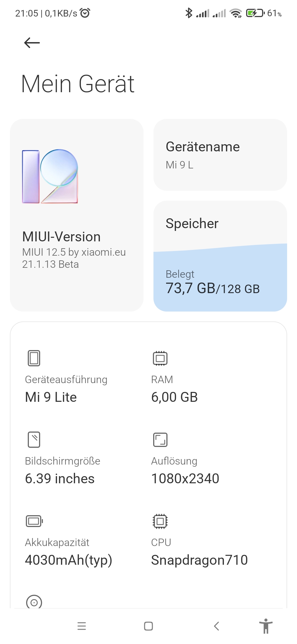Tap the camera lens icon at bottom
This screenshot has height=644, width=297.
34,602
